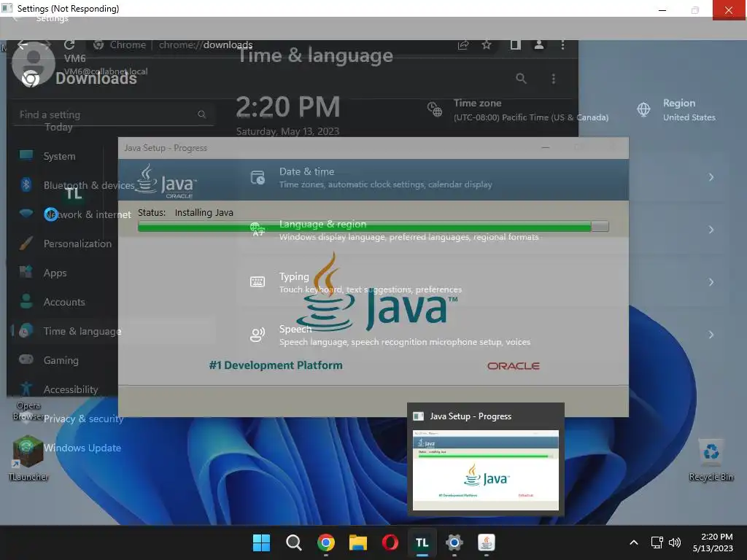Open more actions on Downloads page
Viewport: 747px width, 560px height.
click(x=553, y=79)
